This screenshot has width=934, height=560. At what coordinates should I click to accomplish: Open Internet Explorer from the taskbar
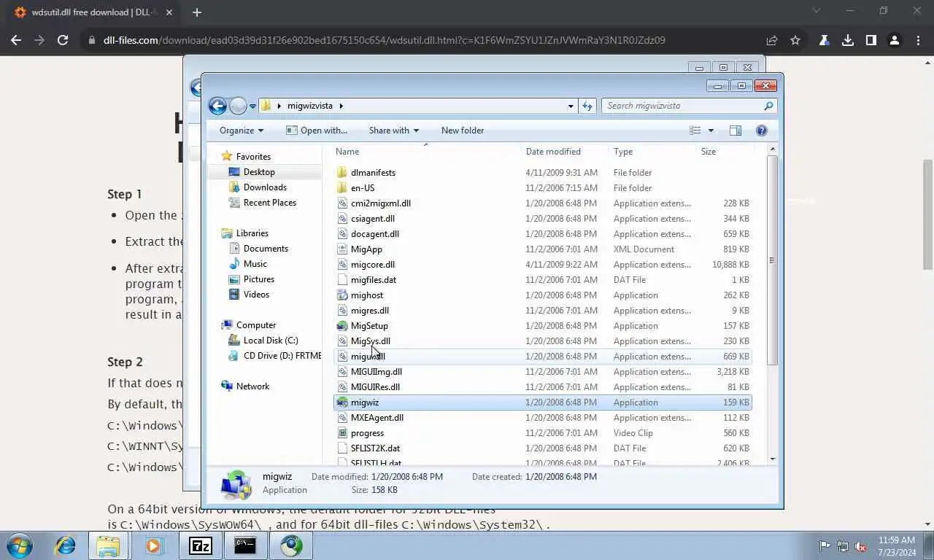pyautogui.click(x=65, y=545)
